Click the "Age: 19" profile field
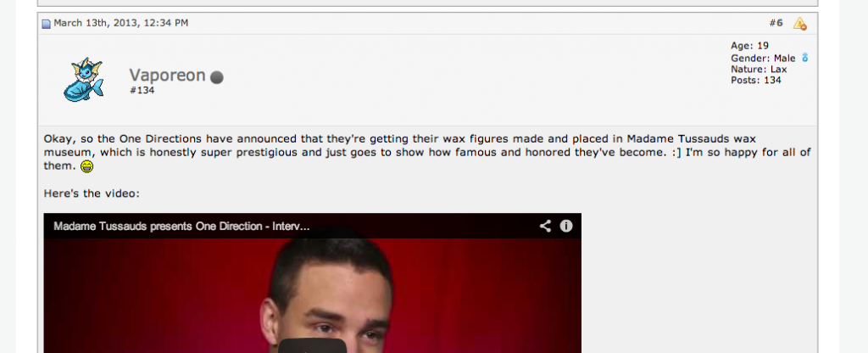The width and height of the screenshot is (868, 353). tap(749, 46)
